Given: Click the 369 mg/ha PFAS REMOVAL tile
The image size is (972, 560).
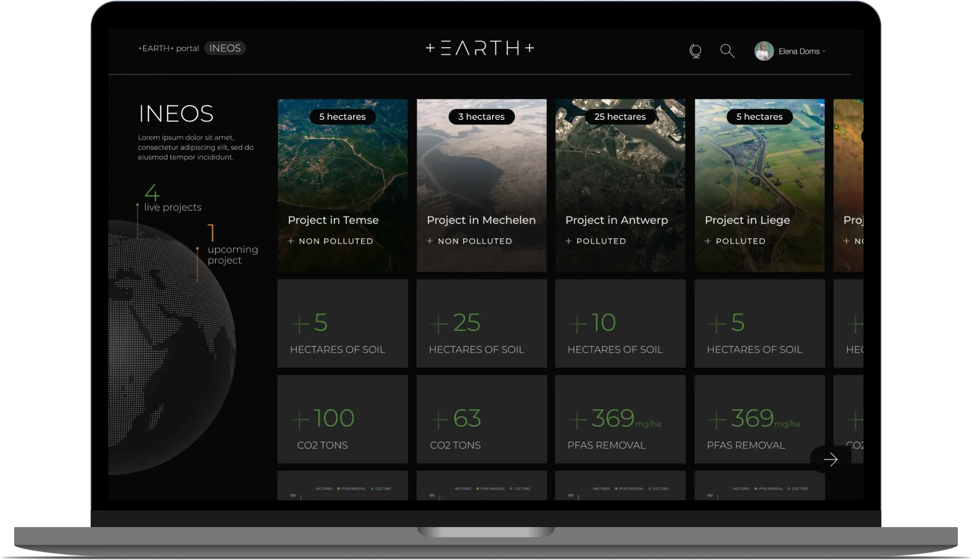Looking at the screenshot, I should point(620,419).
